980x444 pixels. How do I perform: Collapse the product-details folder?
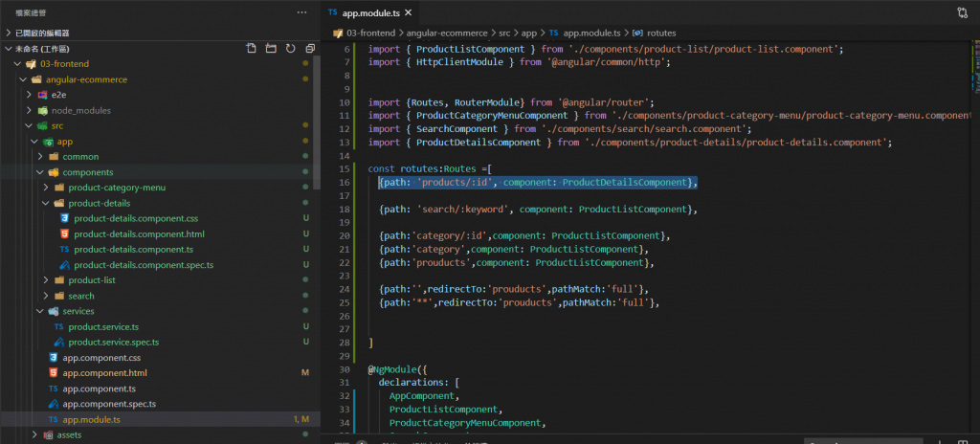tap(99, 203)
